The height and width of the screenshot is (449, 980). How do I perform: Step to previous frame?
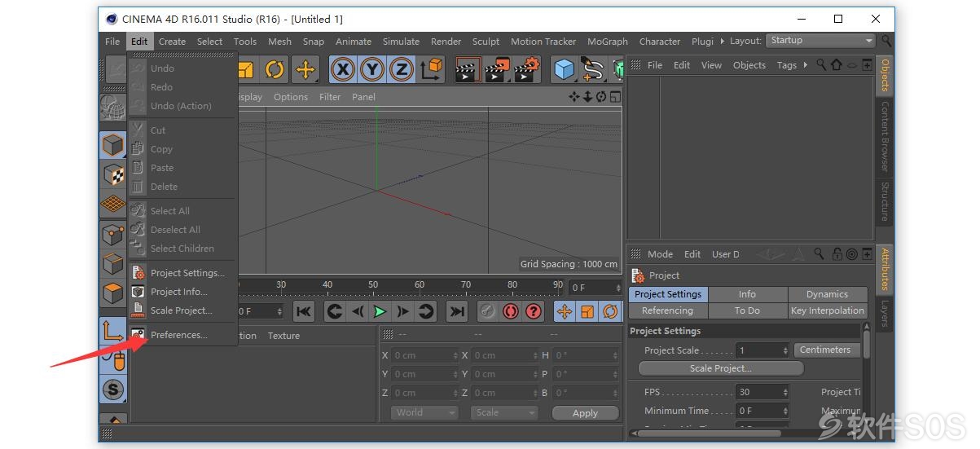[357, 311]
